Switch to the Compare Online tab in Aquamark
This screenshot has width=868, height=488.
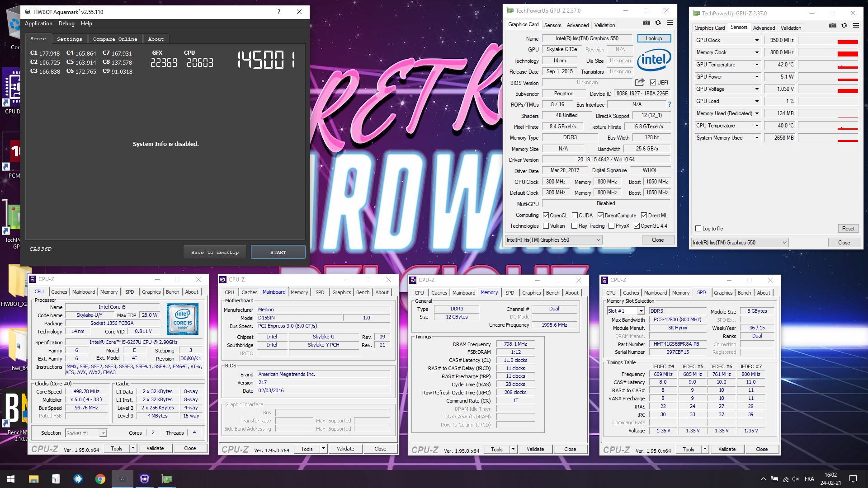click(115, 39)
